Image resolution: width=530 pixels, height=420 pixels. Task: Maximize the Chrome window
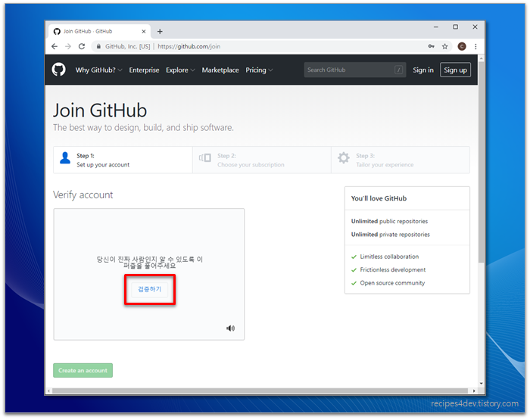point(455,27)
